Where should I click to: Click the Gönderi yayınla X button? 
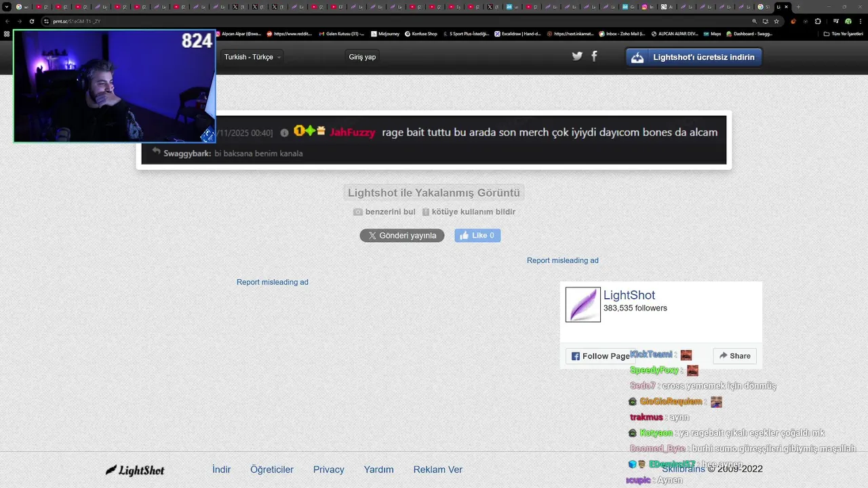coord(402,235)
